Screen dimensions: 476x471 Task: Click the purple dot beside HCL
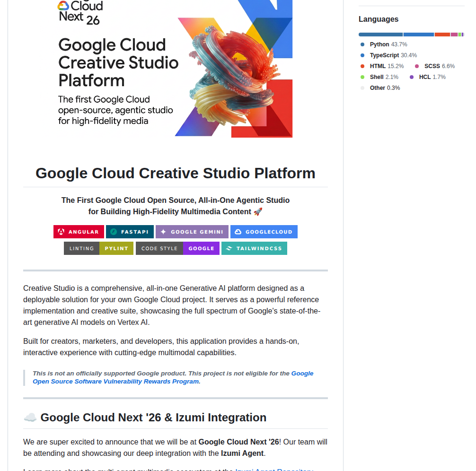pos(412,77)
